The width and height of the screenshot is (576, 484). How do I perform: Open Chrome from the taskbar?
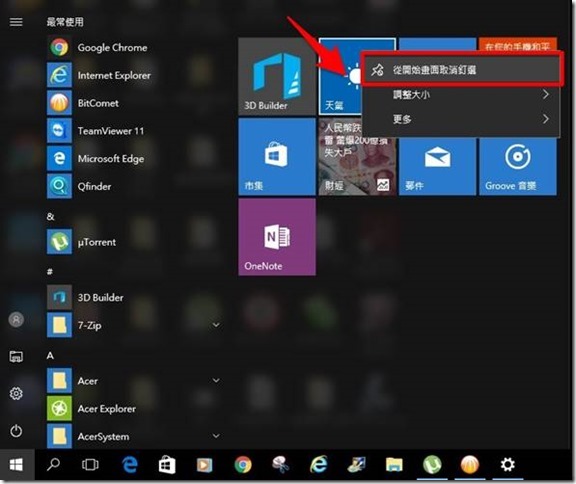pyautogui.click(x=243, y=465)
